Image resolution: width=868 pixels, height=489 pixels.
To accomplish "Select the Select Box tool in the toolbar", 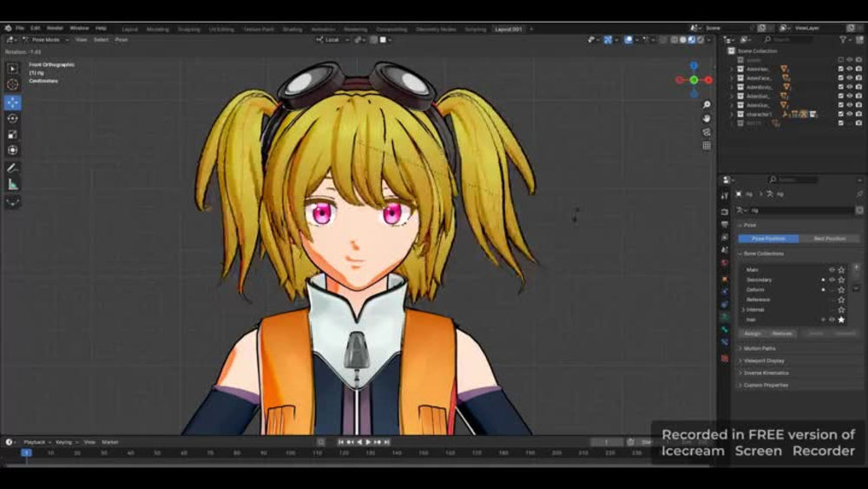I will pyautogui.click(x=12, y=69).
